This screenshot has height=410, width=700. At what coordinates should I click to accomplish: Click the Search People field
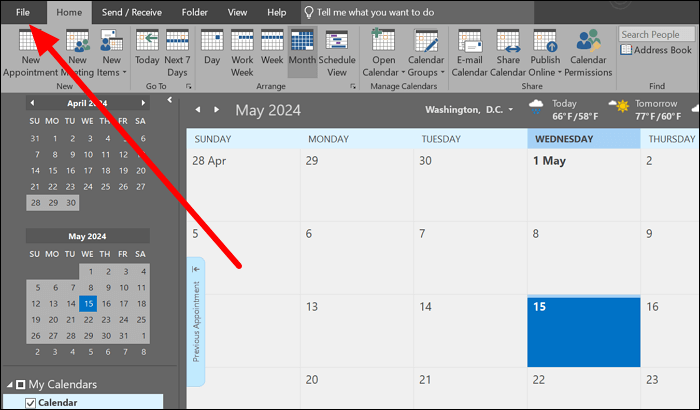coord(655,34)
